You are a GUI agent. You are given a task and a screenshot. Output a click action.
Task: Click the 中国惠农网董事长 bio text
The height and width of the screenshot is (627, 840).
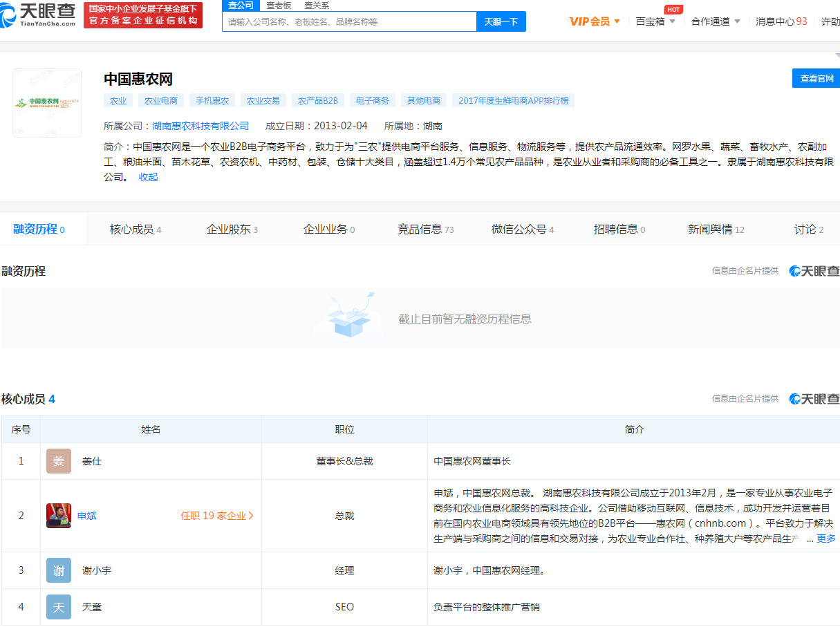[472, 461]
